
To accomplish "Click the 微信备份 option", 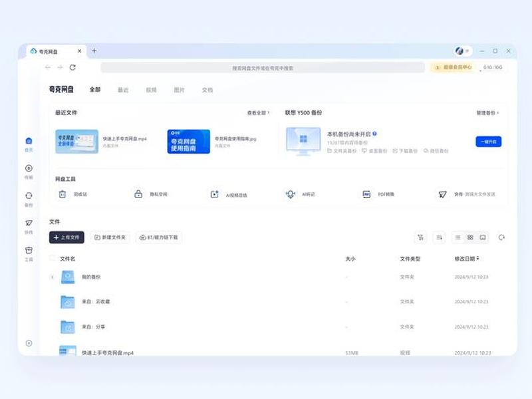I will click(x=436, y=151).
